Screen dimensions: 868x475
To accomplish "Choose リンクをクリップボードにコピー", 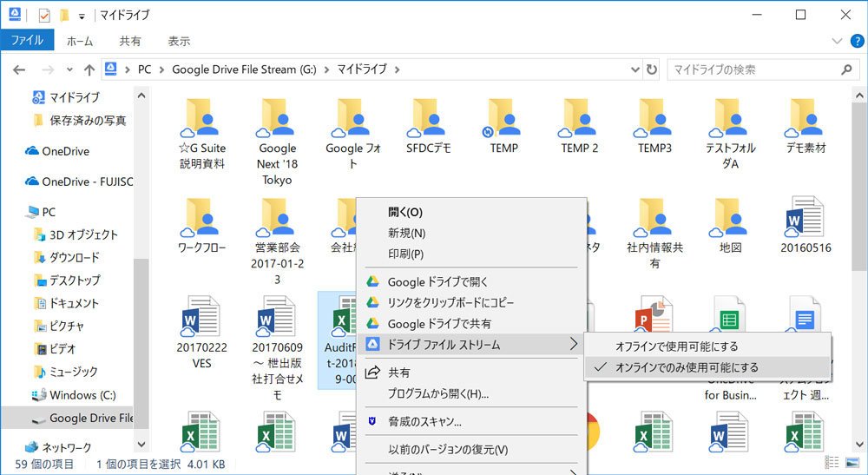I will tap(471, 303).
